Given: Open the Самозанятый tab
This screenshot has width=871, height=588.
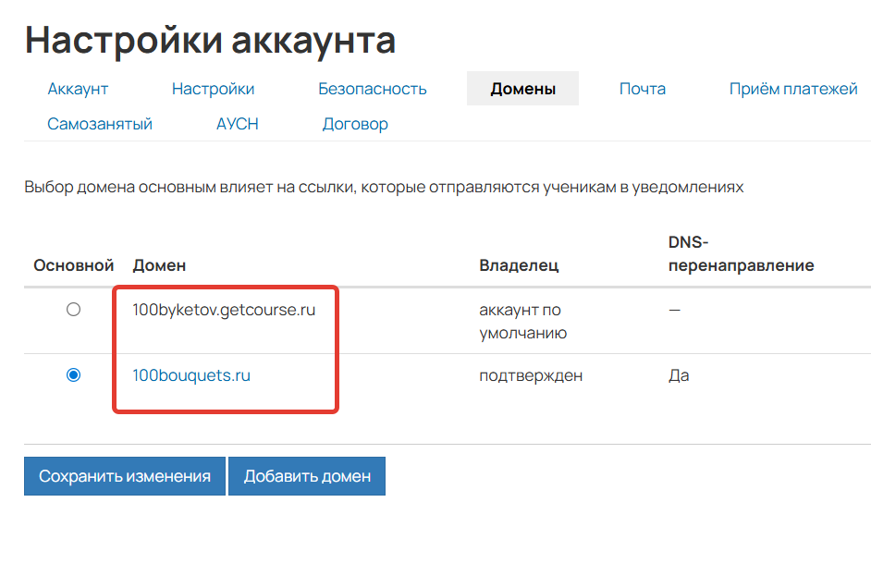Looking at the screenshot, I should tap(100, 123).
